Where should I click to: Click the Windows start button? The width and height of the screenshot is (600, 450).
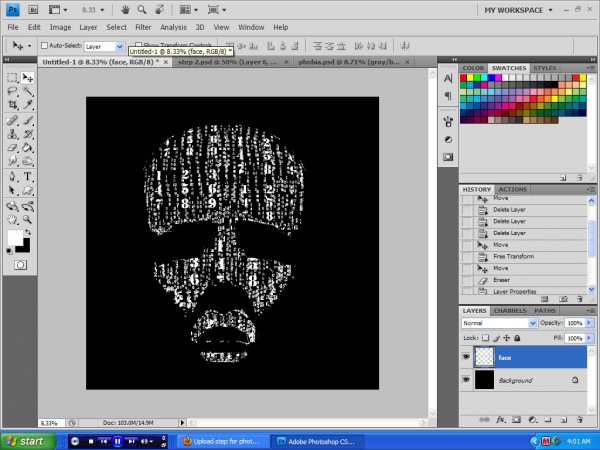click(x=28, y=441)
